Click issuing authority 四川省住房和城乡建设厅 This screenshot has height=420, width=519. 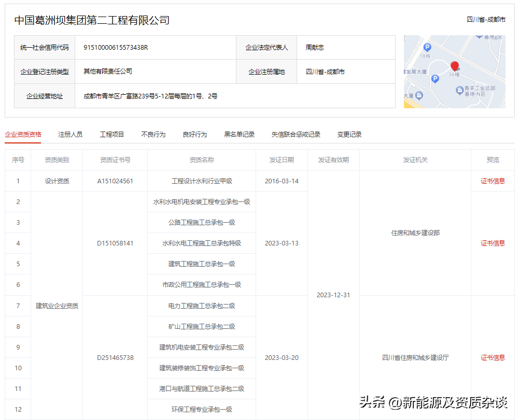click(415, 357)
